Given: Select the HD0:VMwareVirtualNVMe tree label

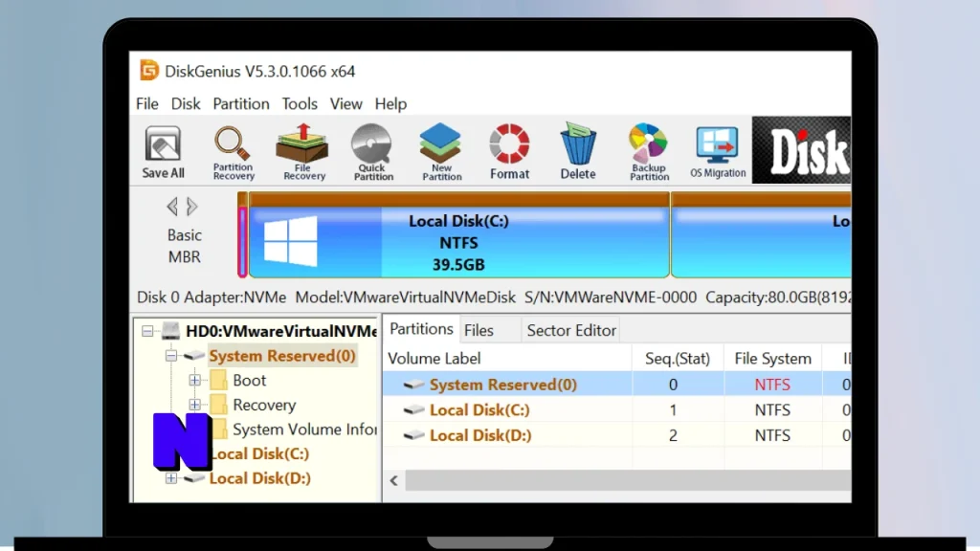Looking at the screenshot, I should pyautogui.click(x=281, y=331).
